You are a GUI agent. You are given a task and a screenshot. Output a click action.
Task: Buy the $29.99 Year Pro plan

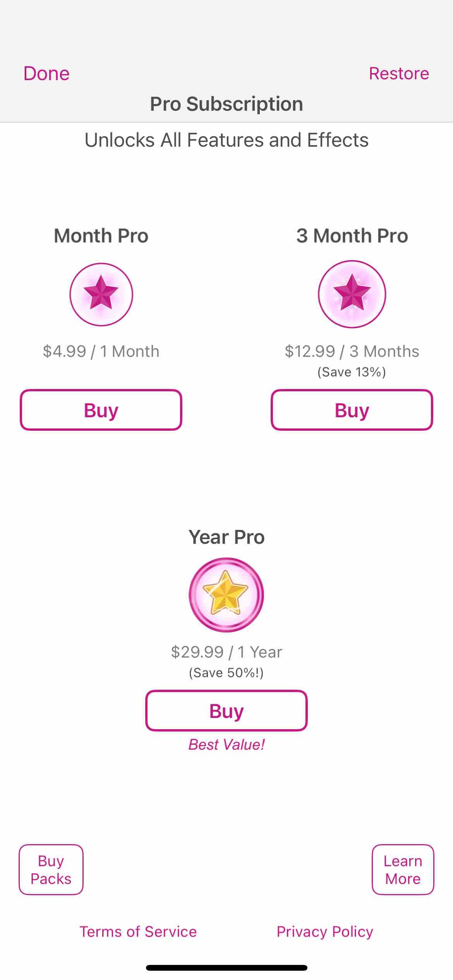pos(226,711)
